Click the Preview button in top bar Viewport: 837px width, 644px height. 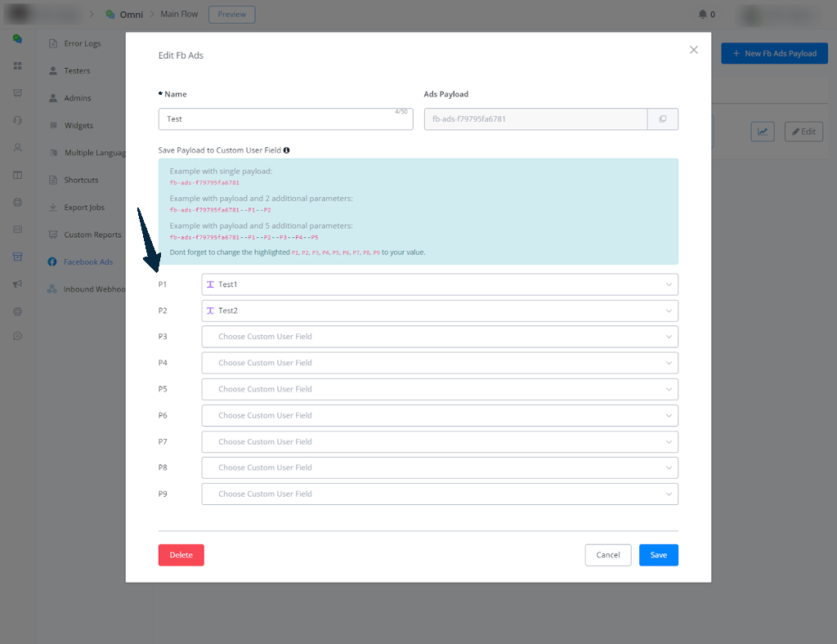pos(231,15)
